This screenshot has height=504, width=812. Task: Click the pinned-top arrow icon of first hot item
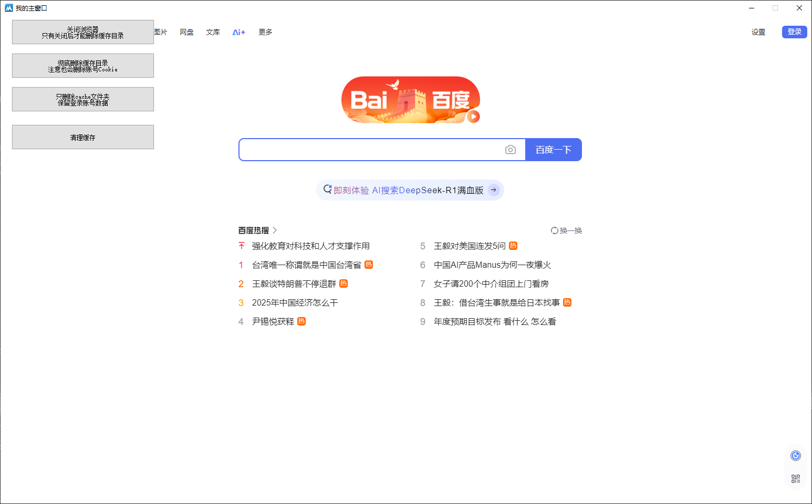(x=242, y=246)
